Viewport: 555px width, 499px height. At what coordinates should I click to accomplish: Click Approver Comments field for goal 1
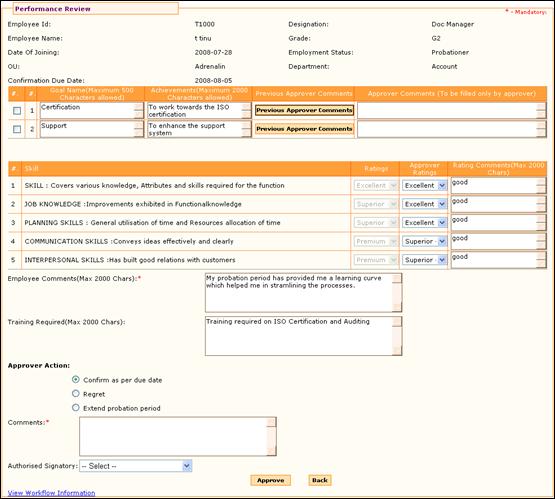coord(452,111)
